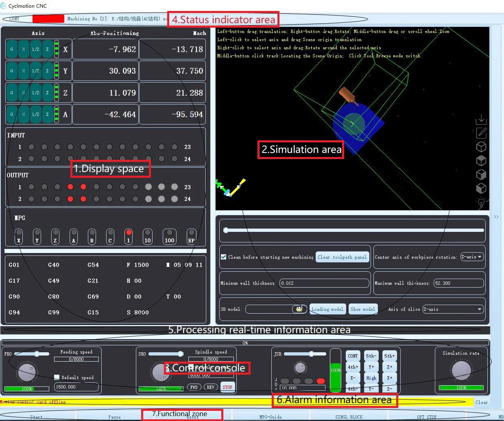Click OPT STOP in the function bar
Image resolution: width=504 pixels, height=421 pixels.
tap(426, 417)
